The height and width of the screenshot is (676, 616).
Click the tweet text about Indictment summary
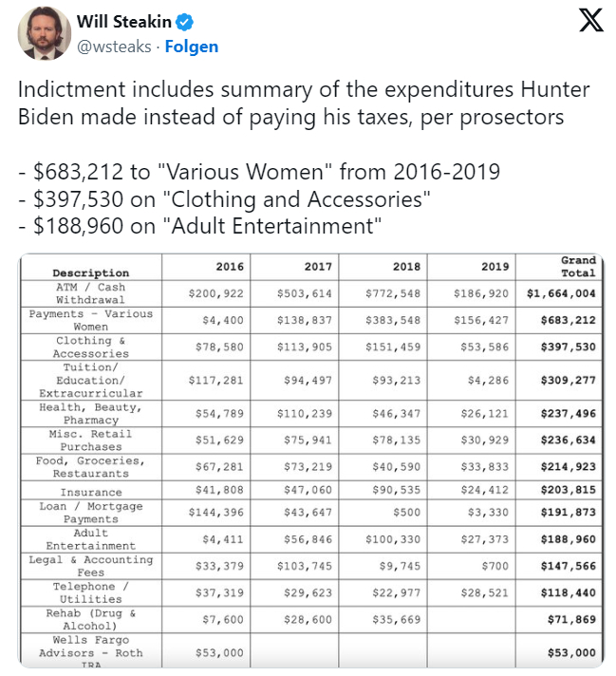[304, 103]
